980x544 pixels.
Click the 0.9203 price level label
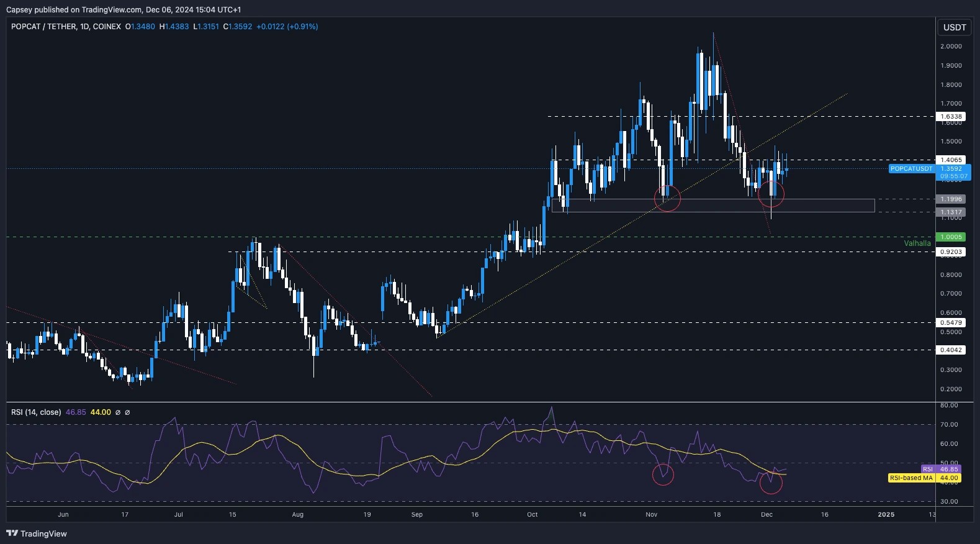(x=951, y=252)
